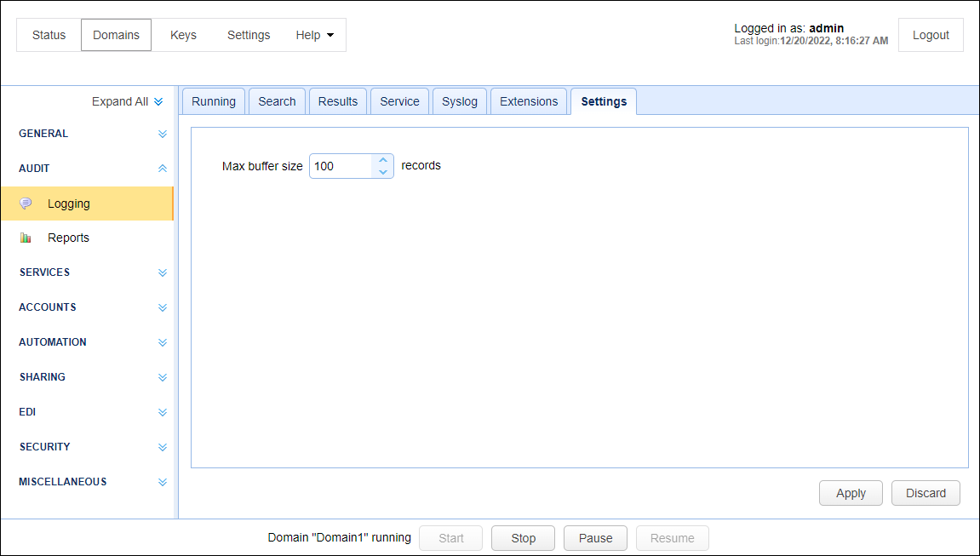The width and height of the screenshot is (980, 556).
Task: Click 'Domain "Domain1" running' status text
Action: coord(340,537)
